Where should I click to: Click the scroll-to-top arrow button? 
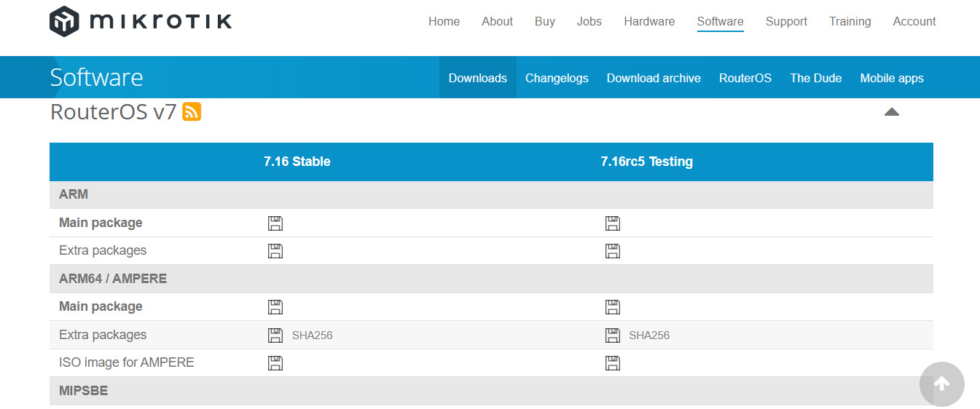tap(941, 384)
